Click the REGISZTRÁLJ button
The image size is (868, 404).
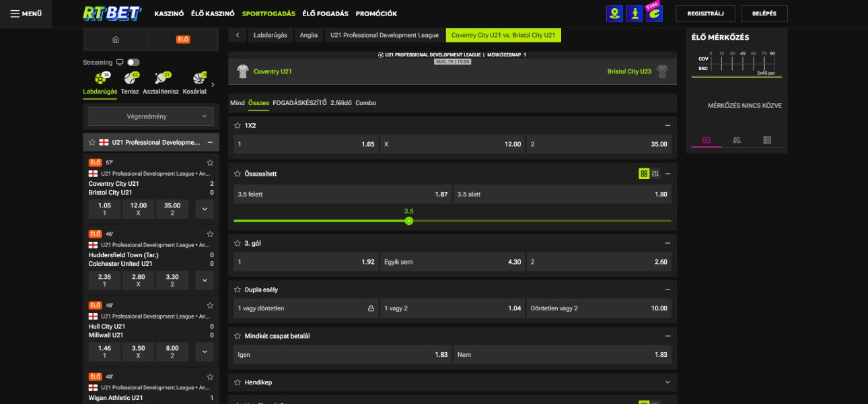(x=706, y=13)
